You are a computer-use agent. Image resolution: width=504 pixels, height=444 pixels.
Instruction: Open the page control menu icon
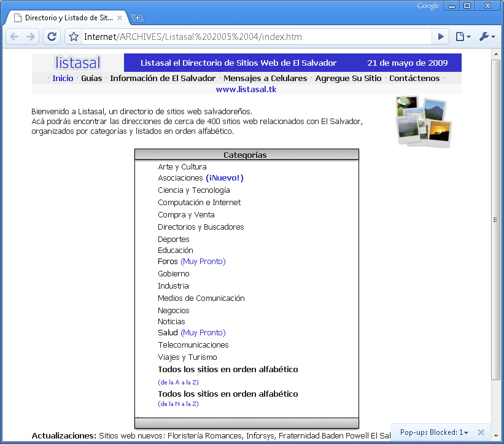pos(463,37)
